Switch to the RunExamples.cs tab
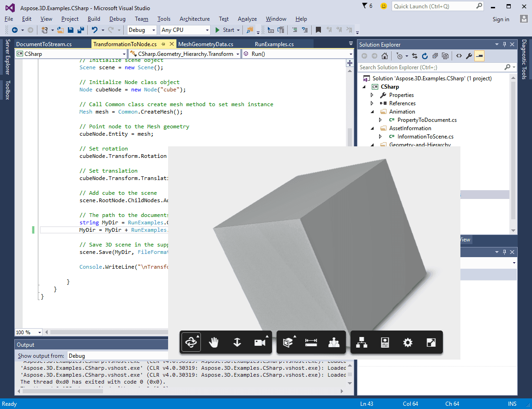The image size is (532, 409). tap(274, 44)
